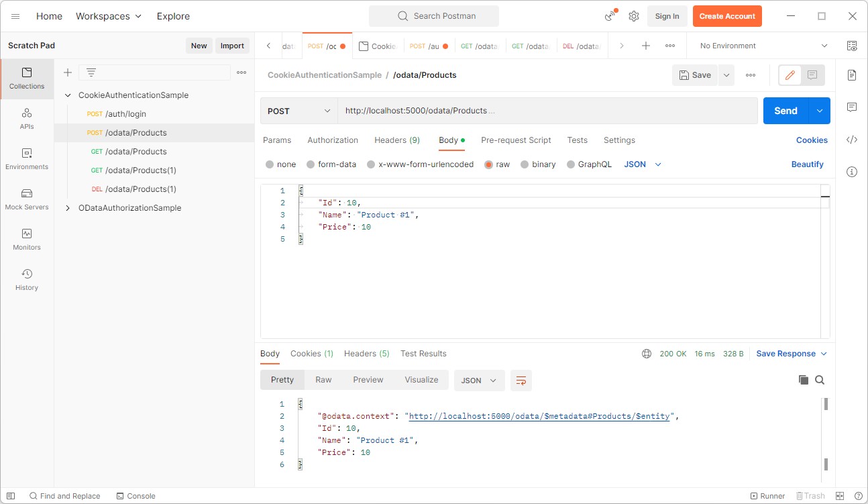Change the response JSON format dropdown

479,381
